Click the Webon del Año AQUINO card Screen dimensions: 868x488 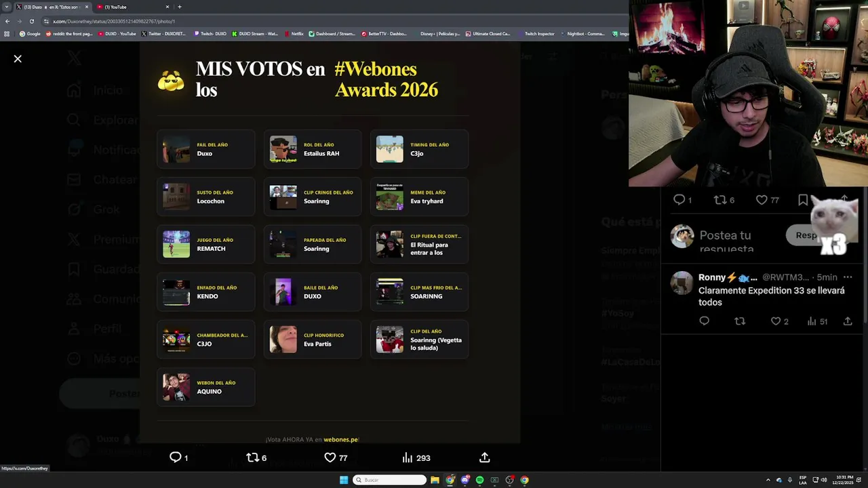point(205,387)
